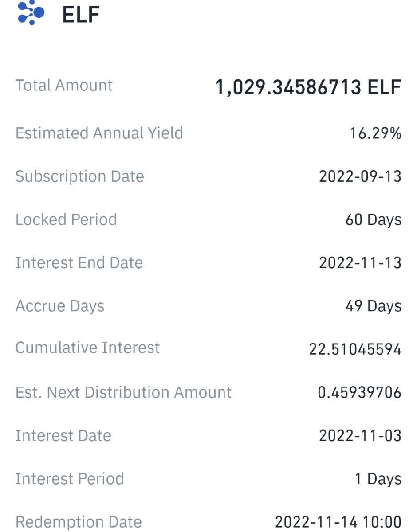Tap the Cumulative Interest label
Viewport: 417px width, 532px height.
click(88, 348)
